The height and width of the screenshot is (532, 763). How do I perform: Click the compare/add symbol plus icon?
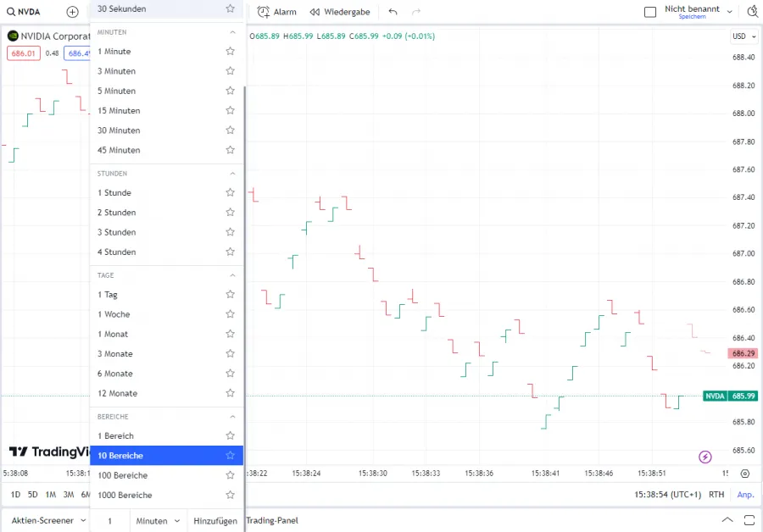(72, 12)
